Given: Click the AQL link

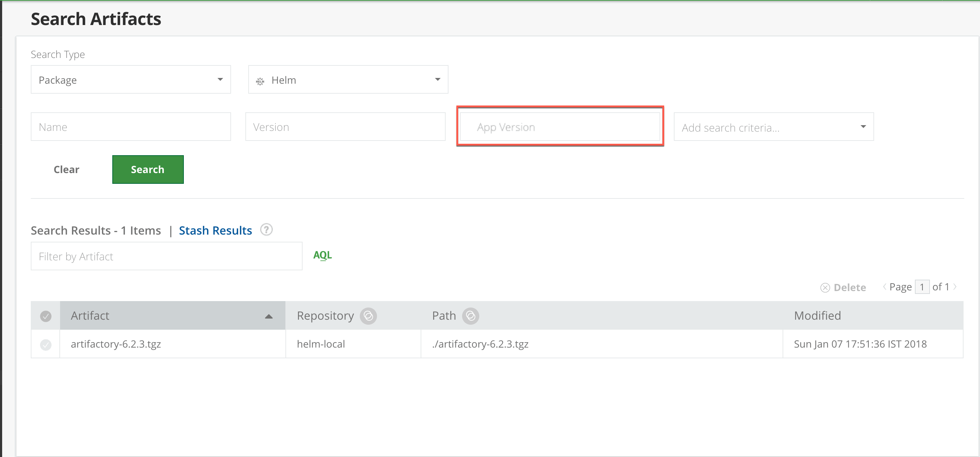Looking at the screenshot, I should 322,255.
